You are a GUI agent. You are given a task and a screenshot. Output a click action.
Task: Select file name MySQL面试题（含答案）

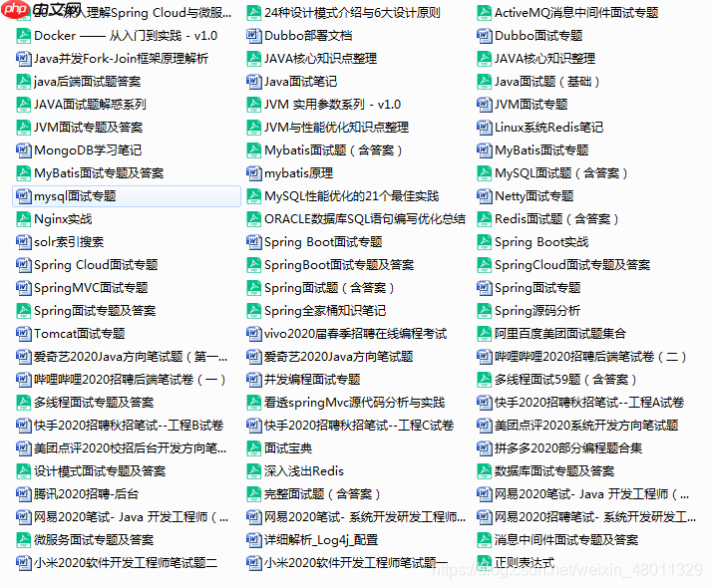(x=561, y=172)
